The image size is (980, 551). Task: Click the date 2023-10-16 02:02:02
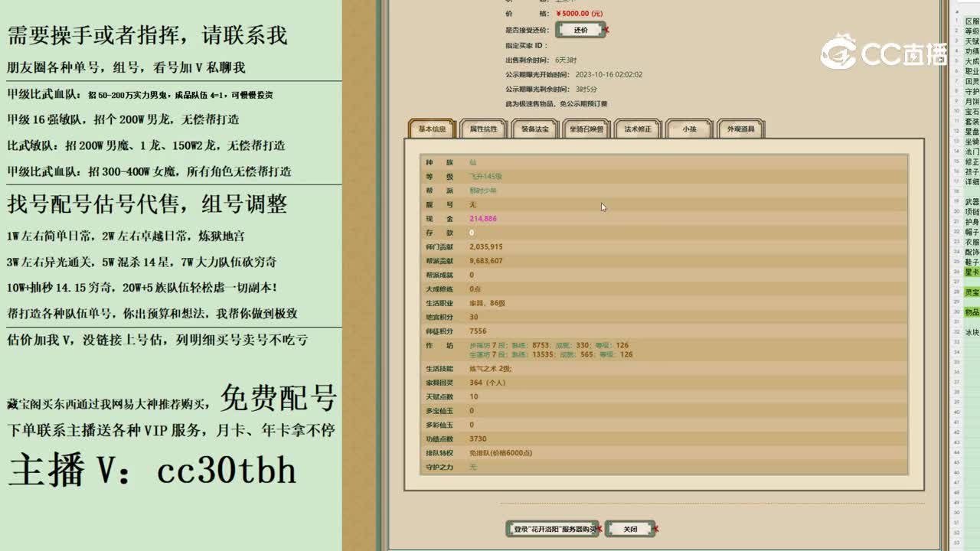click(609, 74)
